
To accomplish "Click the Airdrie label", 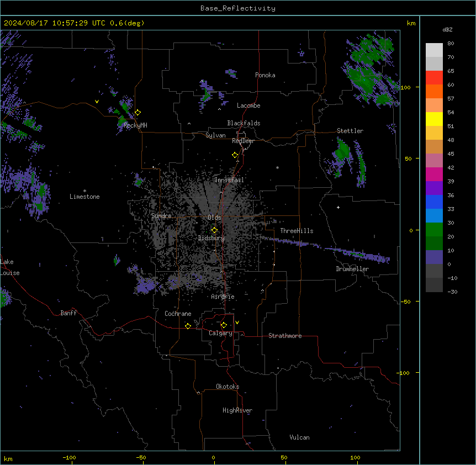I will (223, 297).
